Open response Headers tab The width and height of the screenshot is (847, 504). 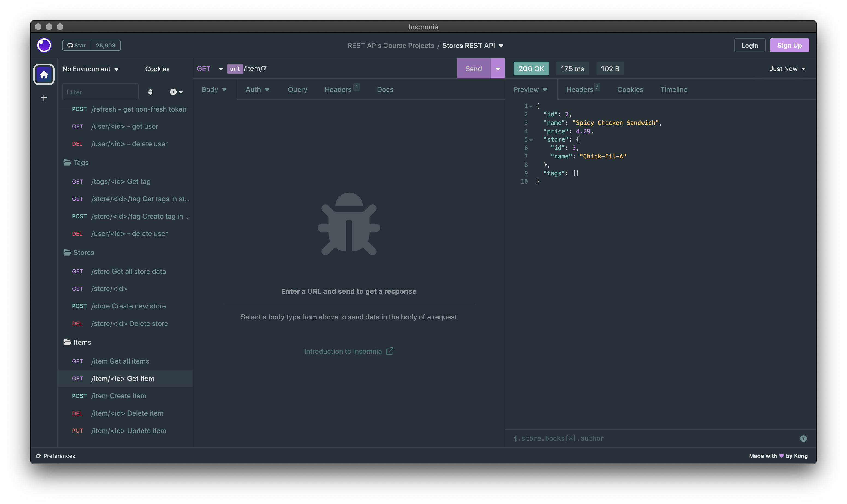coord(583,89)
